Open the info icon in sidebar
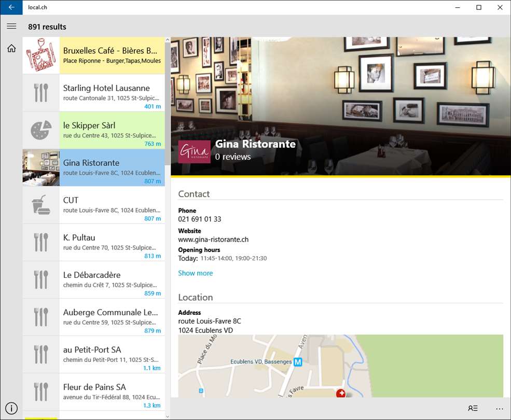Viewport: 511px width, 420px height. click(11, 408)
